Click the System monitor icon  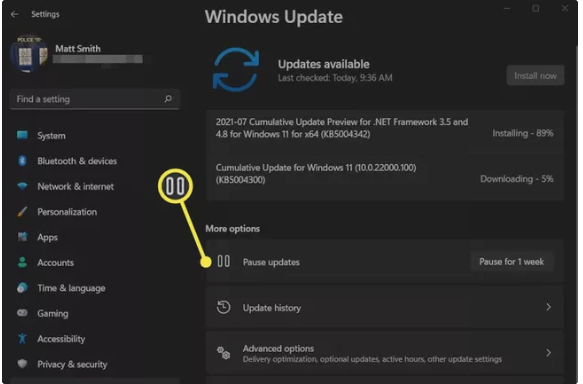coord(22,135)
